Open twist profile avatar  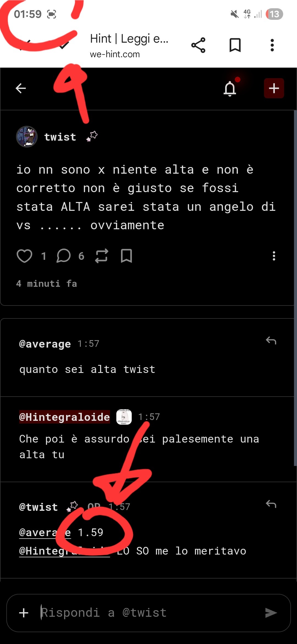pos(27,137)
